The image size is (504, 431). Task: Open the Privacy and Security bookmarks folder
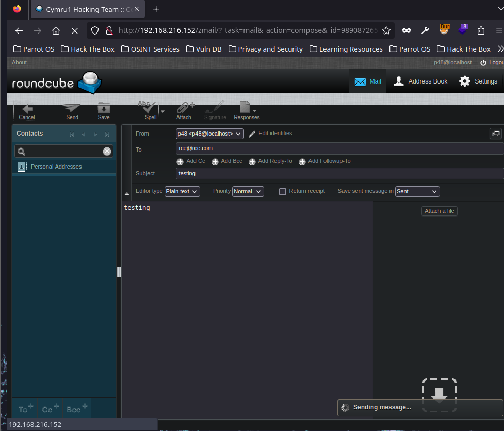pyautogui.click(x=266, y=49)
